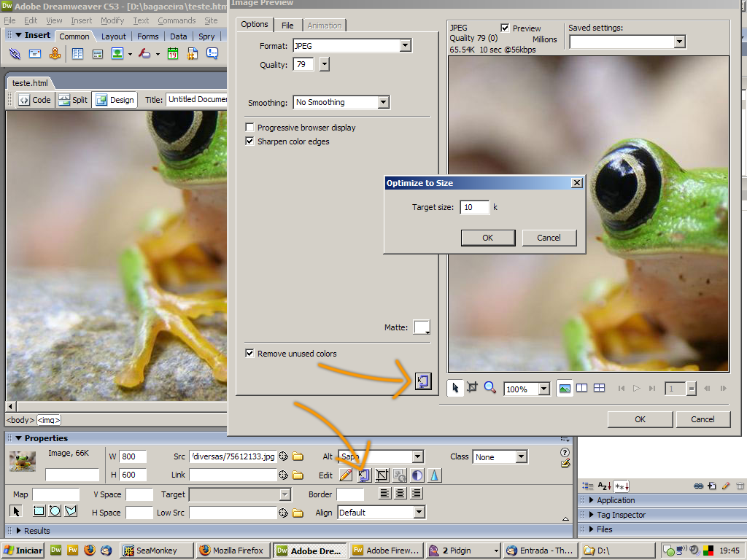Screen dimensions: 747x560
Task: Switch to Design view
Action: pyautogui.click(x=115, y=100)
